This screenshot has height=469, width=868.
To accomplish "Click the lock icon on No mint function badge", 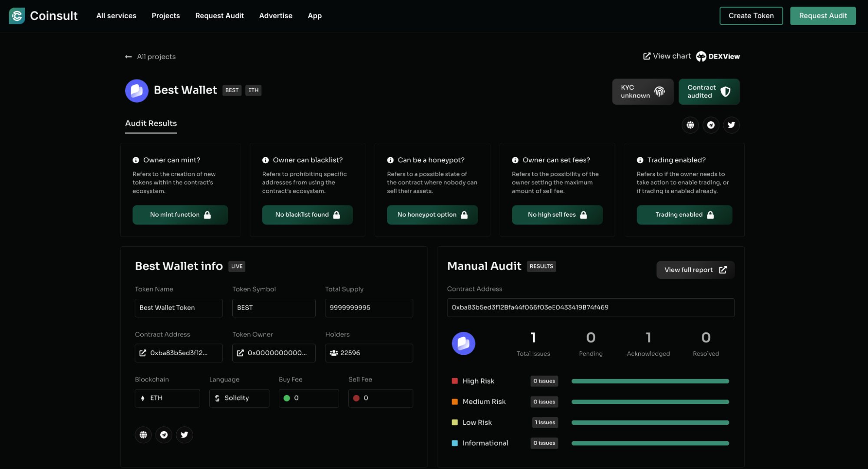I will [207, 215].
